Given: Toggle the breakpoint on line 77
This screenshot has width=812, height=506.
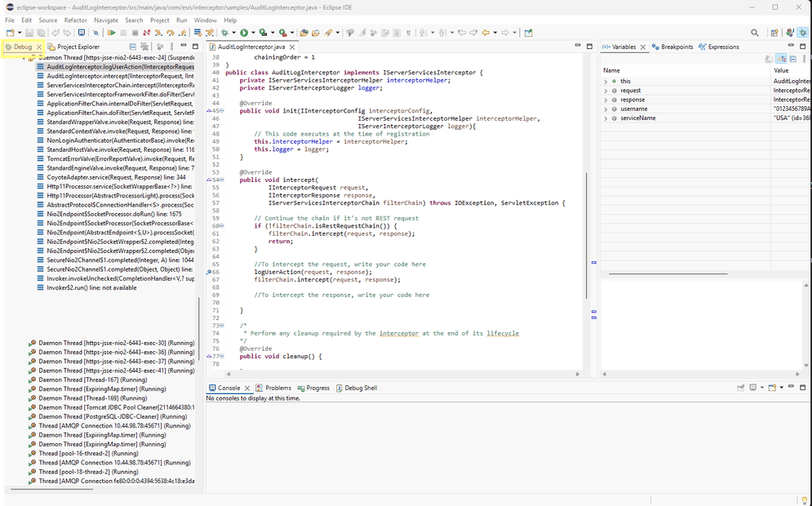Looking at the screenshot, I should tap(211, 357).
